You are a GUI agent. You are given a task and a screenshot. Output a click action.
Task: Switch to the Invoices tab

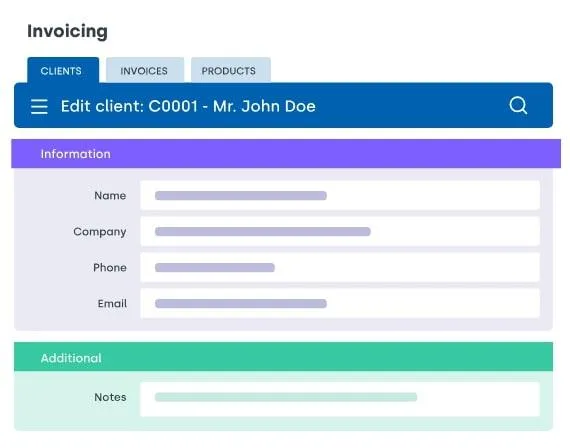(145, 71)
